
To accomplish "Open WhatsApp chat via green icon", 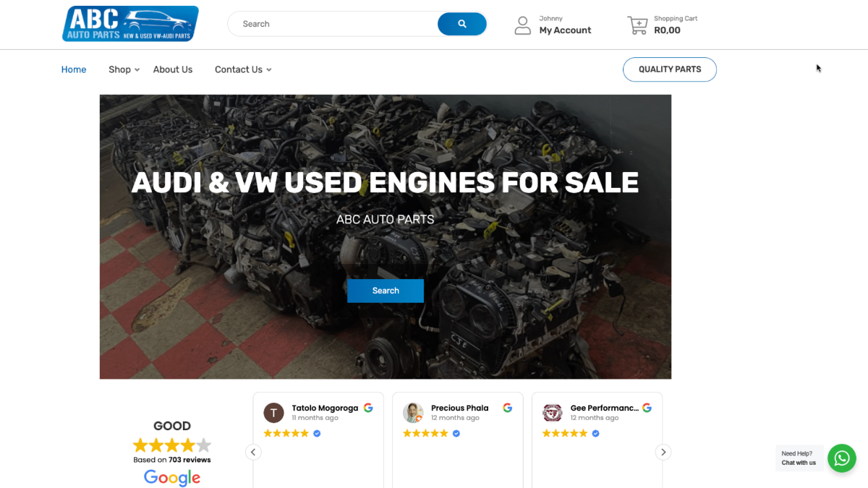I will coord(841,458).
